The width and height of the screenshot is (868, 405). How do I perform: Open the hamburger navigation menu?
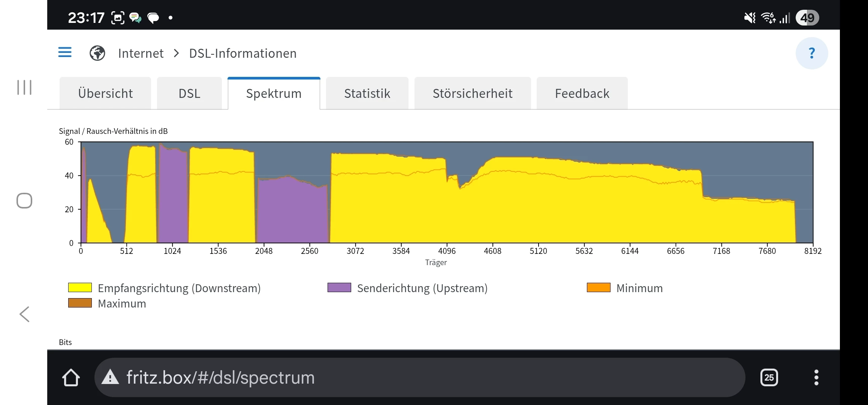[x=65, y=52]
